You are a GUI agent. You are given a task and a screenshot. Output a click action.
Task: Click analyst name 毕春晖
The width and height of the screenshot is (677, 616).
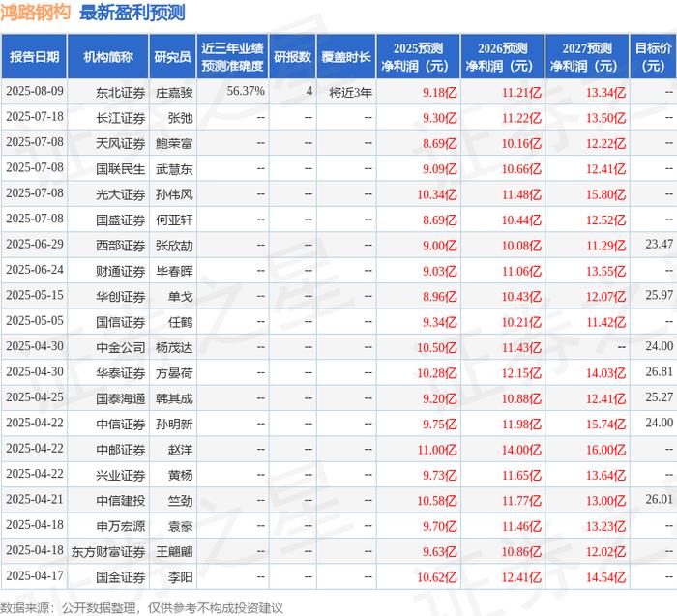(174, 271)
